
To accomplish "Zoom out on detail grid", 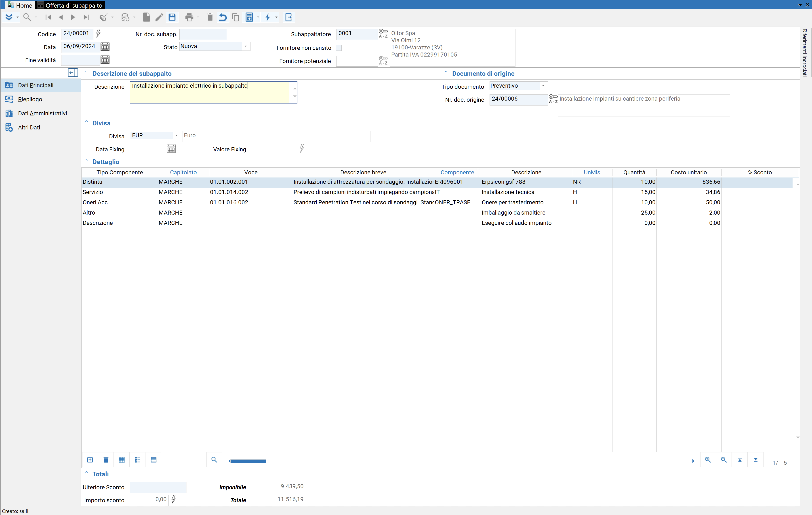I will [724, 460].
